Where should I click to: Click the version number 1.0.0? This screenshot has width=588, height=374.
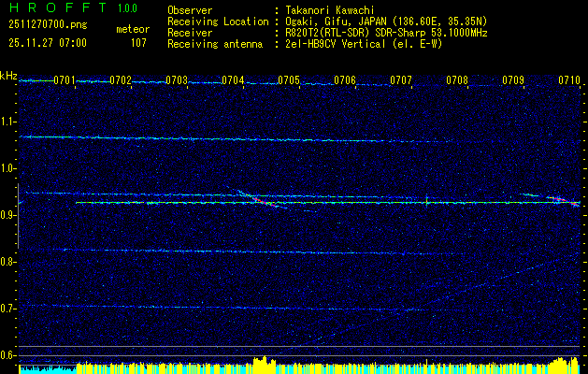click(x=127, y=7)
